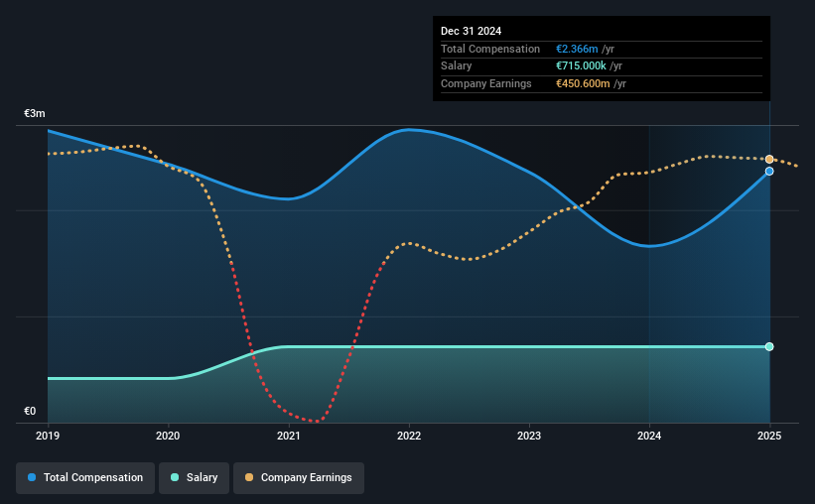Select the orange Company Earnings data point at 2025
815x504 pixels.
[769, 159]
